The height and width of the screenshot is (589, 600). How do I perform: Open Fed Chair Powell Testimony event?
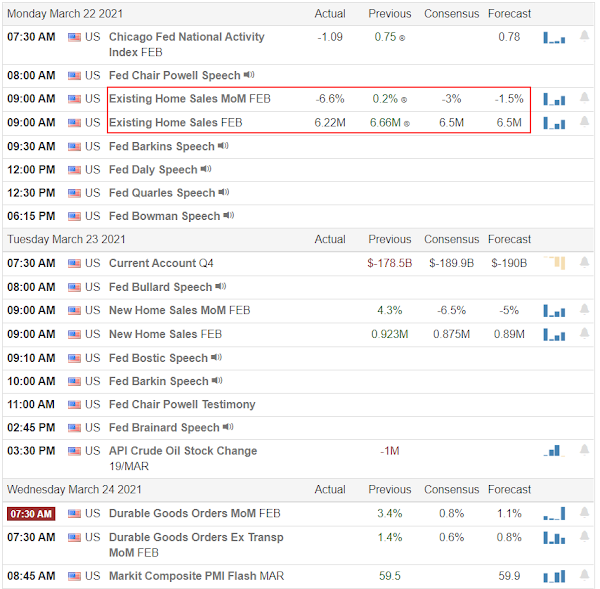coord(182,404)
